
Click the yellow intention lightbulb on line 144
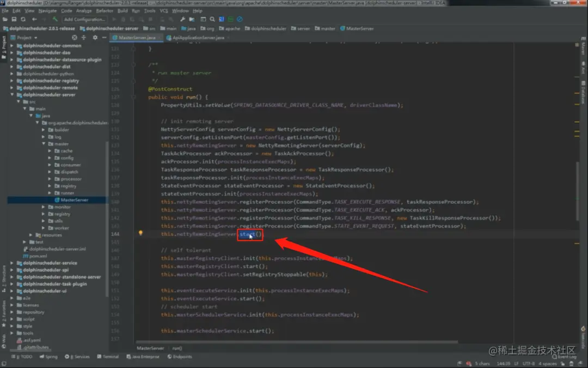pyautogui.click(x=140, y=233)
